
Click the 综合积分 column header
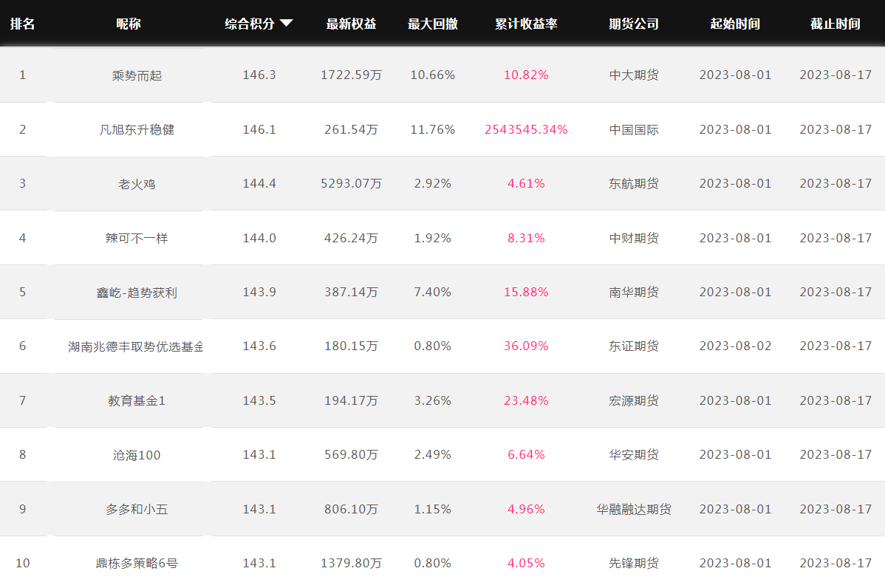click(x=250, y=24)
